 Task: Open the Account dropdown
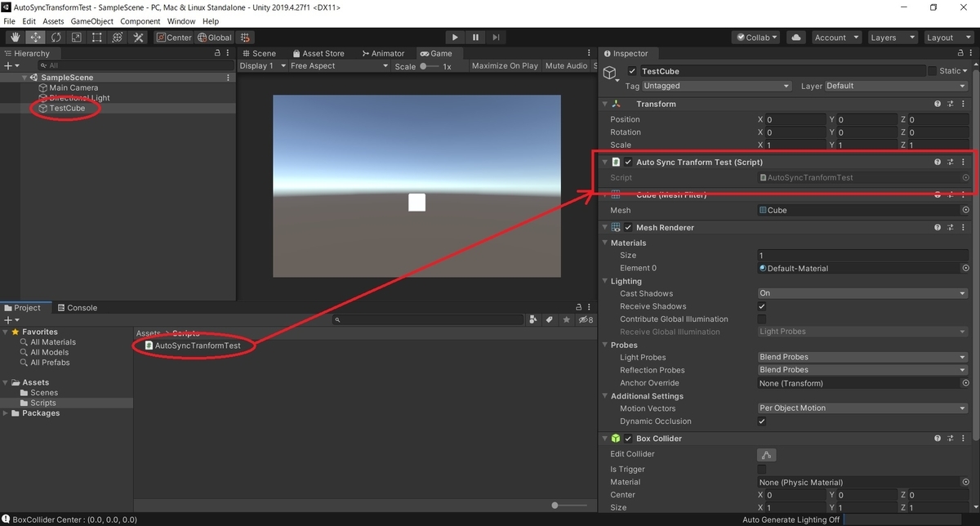pyautogui.click(x=837, y=38)
